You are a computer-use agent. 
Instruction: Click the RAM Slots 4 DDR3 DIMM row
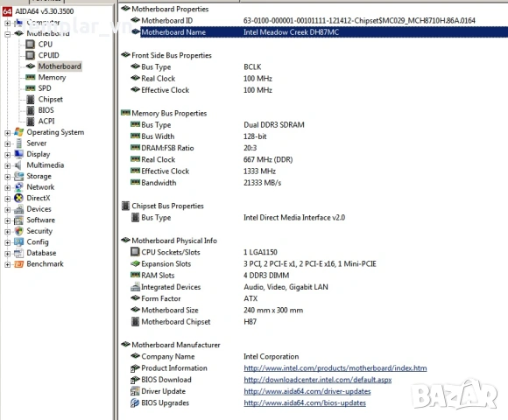pyautogui.click(x=210, y=275)
